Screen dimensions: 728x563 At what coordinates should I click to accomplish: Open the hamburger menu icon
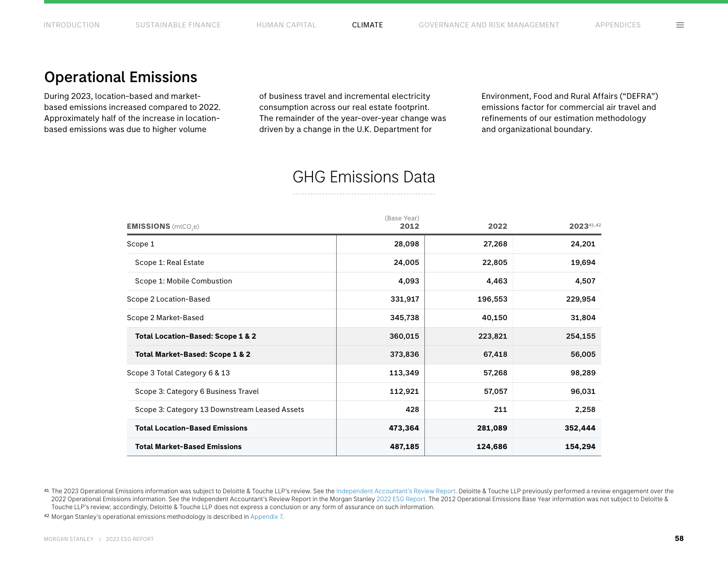[680, 25]
